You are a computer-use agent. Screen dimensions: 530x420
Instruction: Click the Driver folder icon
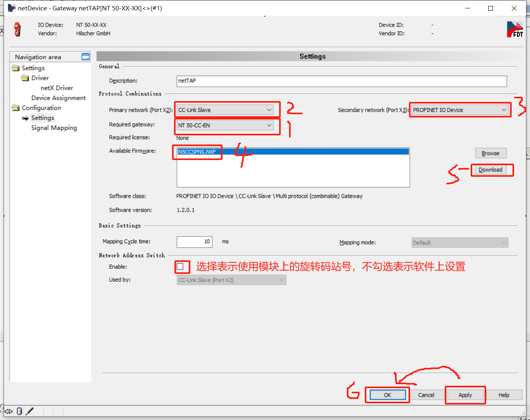pos(25,78)
